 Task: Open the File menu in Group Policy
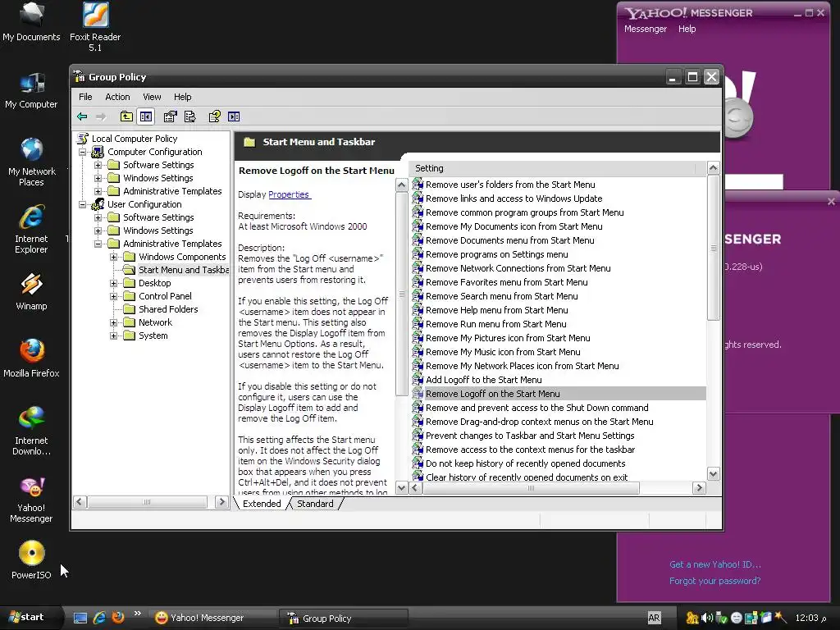point(85,97)
